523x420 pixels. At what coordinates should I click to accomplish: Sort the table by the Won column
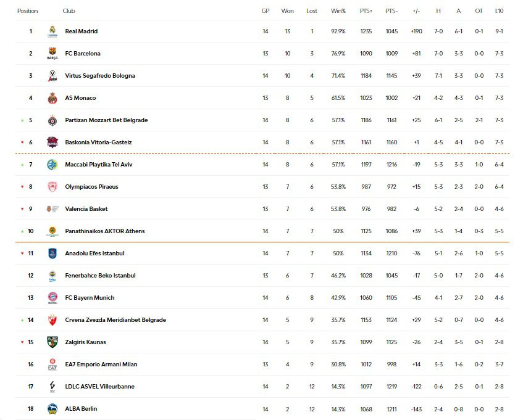click(x=287, y=11)
